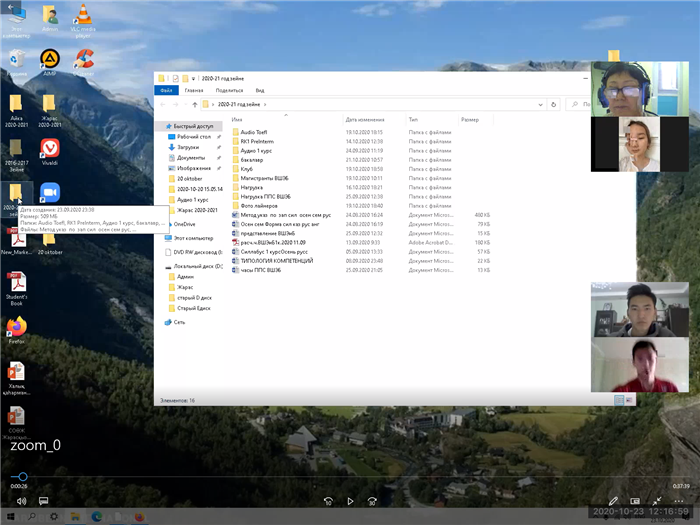Open VLC media player desktop shortcut
Viewport: 700px width, 525px height.
pyautogui.click(x=84, y=17)
